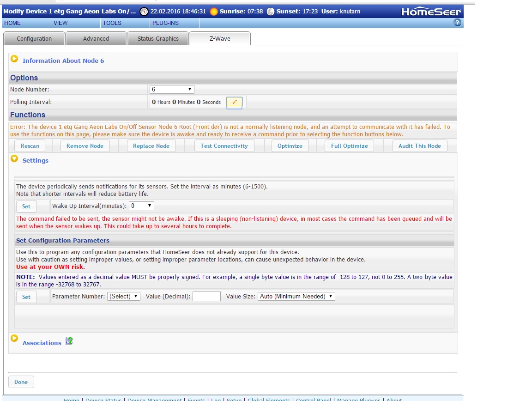The image size is (532, 401).
Task: Click the Test Connectivity button
Action: 224,146
